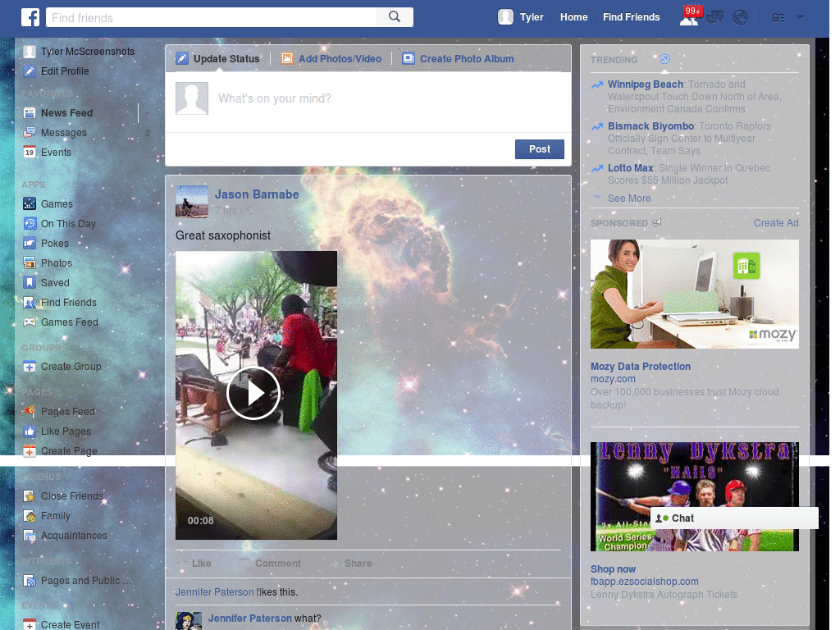Click Jason Barnabe's avatar thumbnail
This screenshot has height=630, width=840.
coord(192,202)
